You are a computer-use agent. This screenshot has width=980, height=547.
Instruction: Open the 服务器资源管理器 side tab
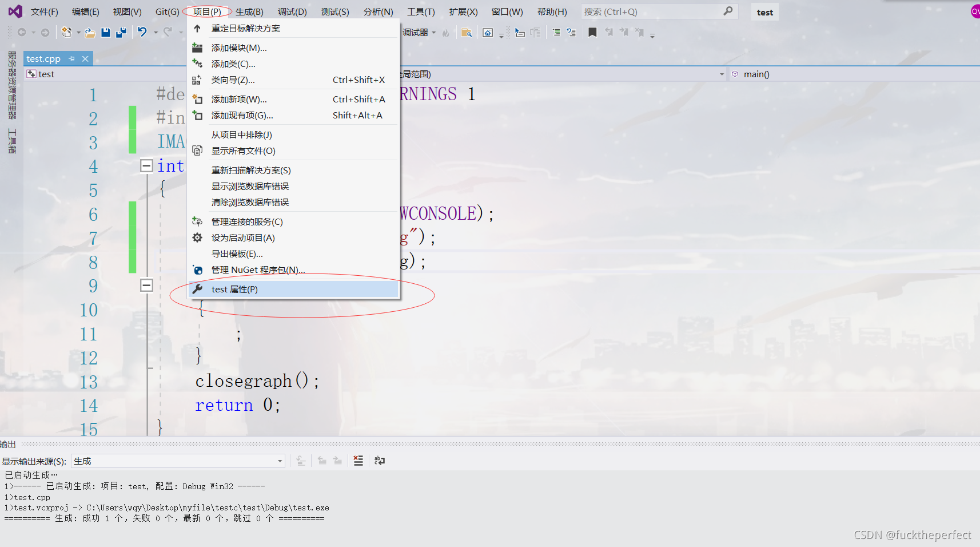point(11,85)
